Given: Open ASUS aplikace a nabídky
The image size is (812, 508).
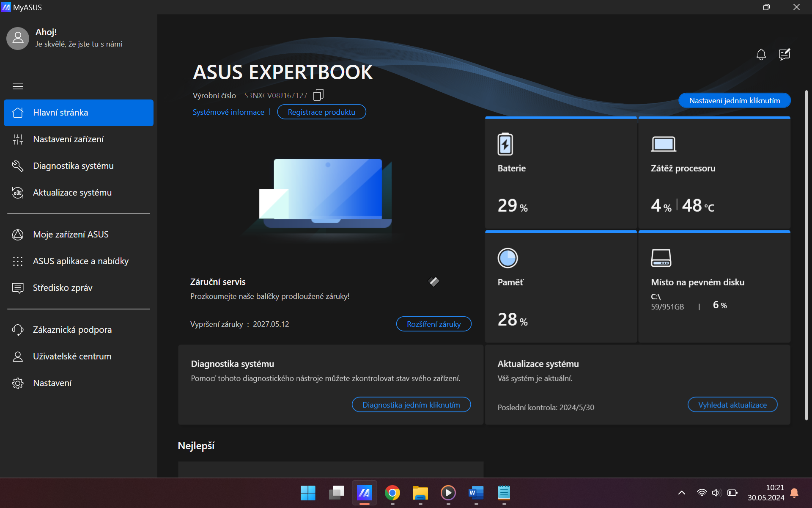Looking at the screenshot, I should (79, 261).
